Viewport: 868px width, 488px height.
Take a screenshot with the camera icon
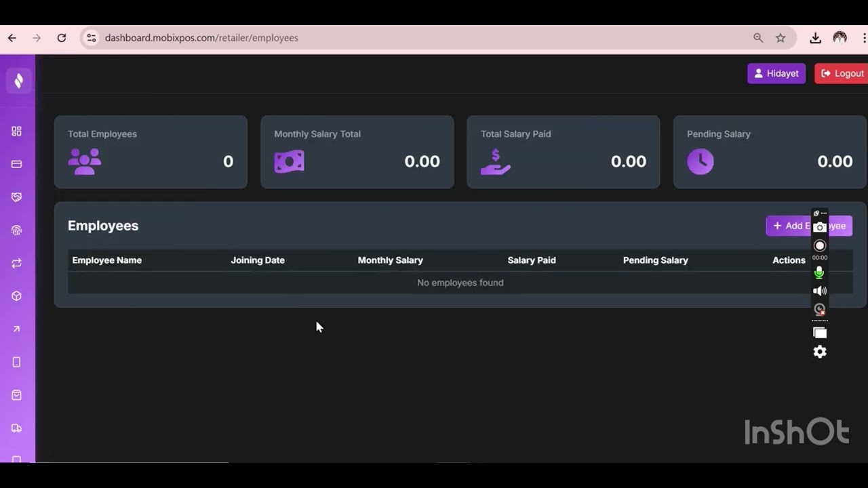tap(820, 227)
